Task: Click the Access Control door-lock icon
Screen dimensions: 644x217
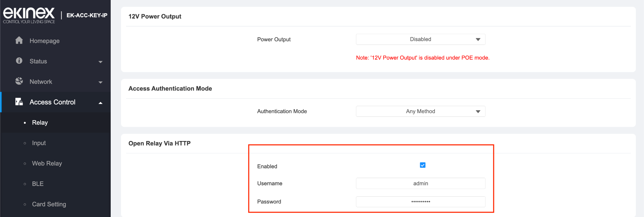Action: 19,101
